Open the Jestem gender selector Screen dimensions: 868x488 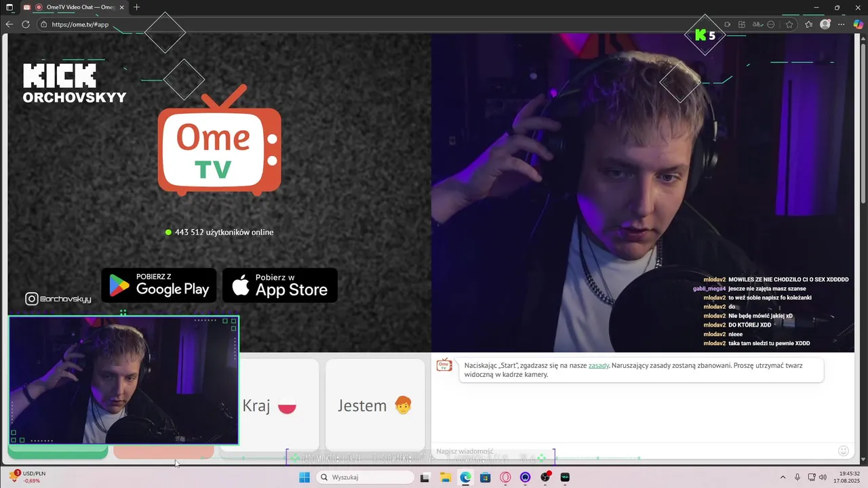(x=375, y=405)
